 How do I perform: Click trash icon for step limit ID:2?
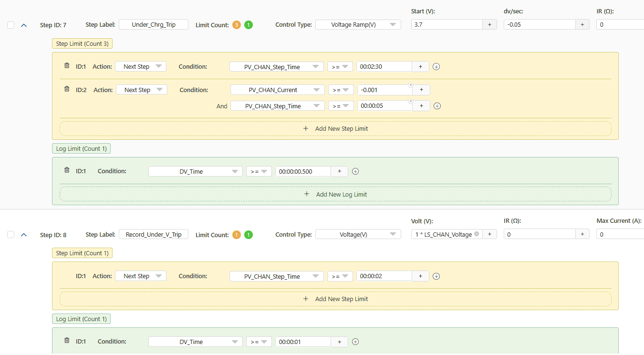click(67, 89)
